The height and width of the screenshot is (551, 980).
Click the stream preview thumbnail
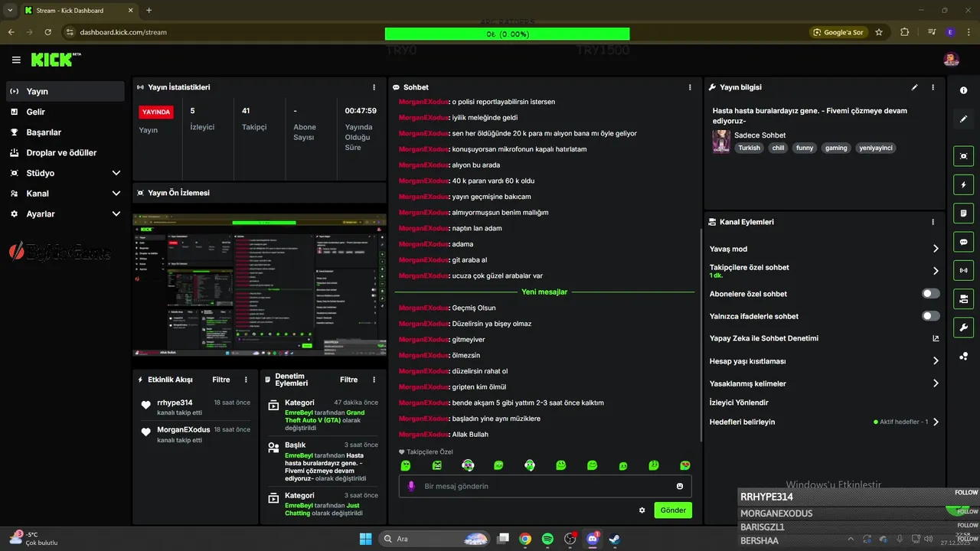click(260, 285)
